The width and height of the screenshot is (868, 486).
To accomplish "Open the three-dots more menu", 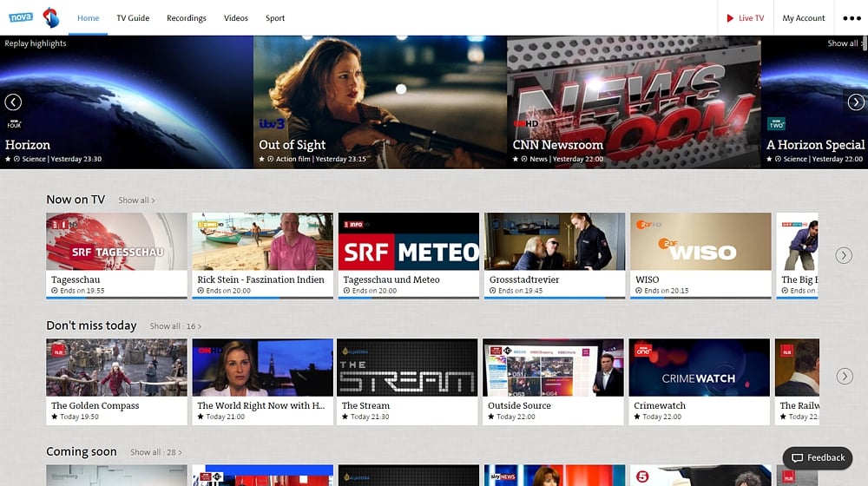I will point(852,18).
